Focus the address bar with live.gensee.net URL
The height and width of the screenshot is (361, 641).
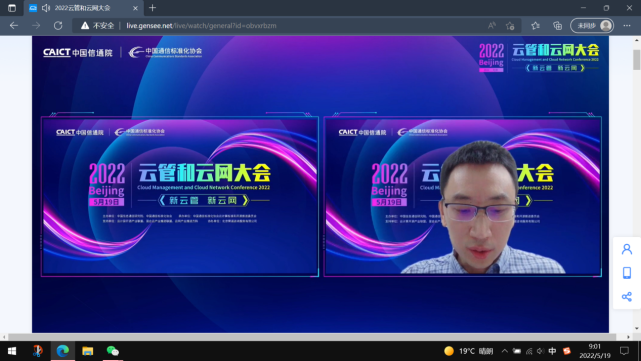point(201,26)
